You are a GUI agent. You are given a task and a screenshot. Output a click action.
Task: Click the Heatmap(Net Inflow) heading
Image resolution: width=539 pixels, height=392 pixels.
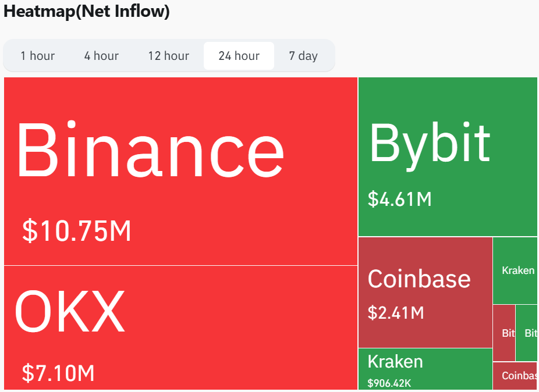(87, 11)
